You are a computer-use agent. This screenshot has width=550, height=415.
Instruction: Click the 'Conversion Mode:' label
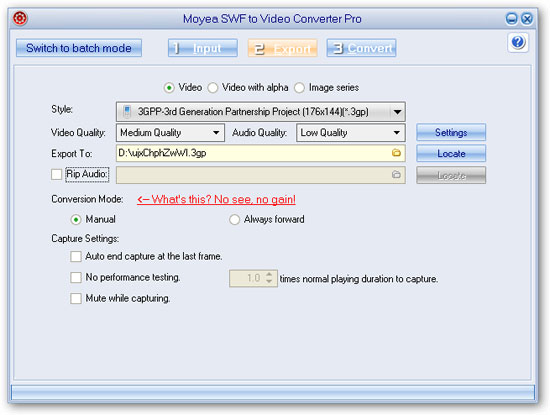[87, 199]
